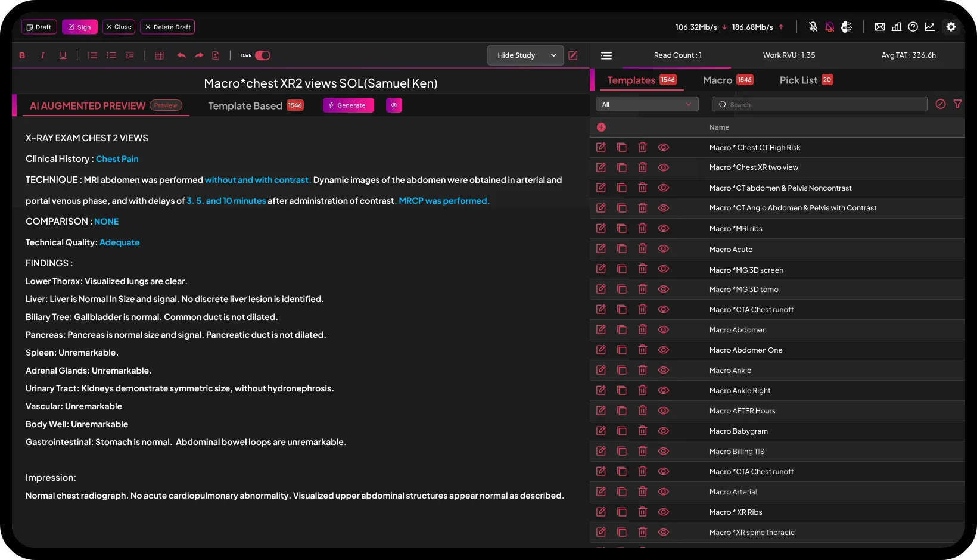Open the hamburger menu in right panel
Image resolution: width=977 pixels, height=560 pixels.
click(x=606, y=55)
